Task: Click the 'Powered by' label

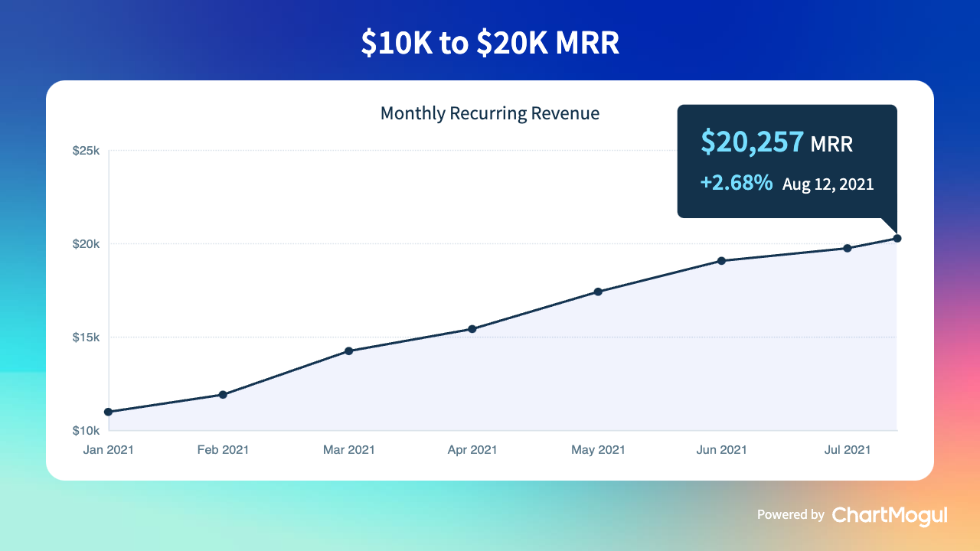Action: tap(790, 515)
